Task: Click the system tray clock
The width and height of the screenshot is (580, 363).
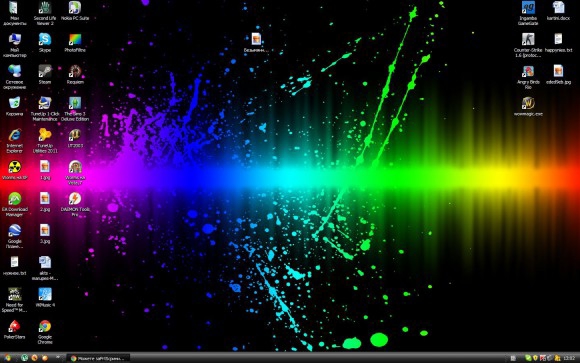Action: click(x=569, y=358)
